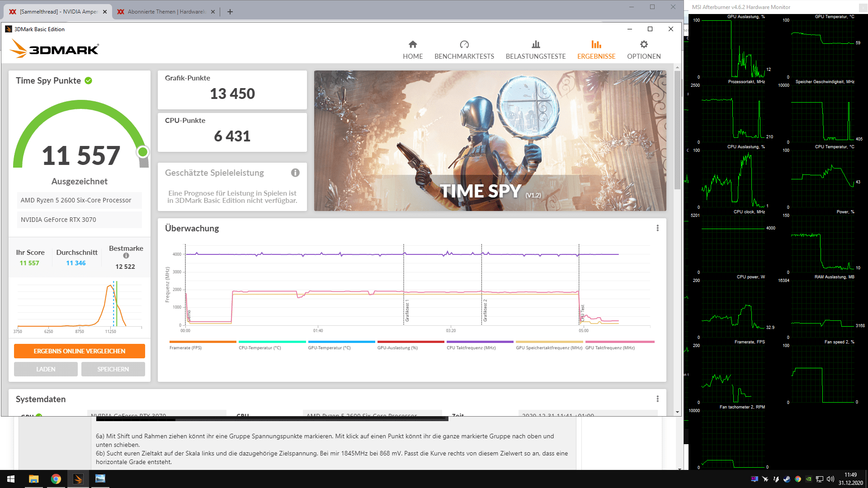868x488 pixels.
Task: Click the info icon under Bestmarke
Action: (x=126, y=256)
